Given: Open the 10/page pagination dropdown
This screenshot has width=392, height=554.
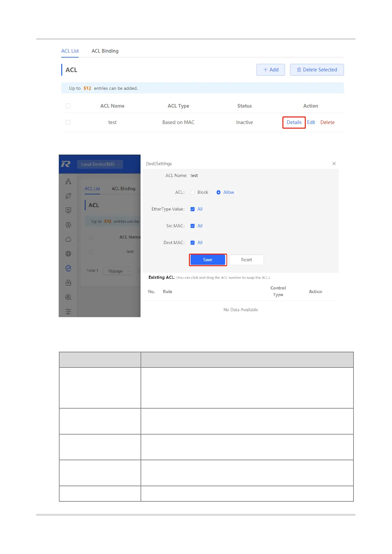Looking at the screenshot, I should tap(118, 271).
